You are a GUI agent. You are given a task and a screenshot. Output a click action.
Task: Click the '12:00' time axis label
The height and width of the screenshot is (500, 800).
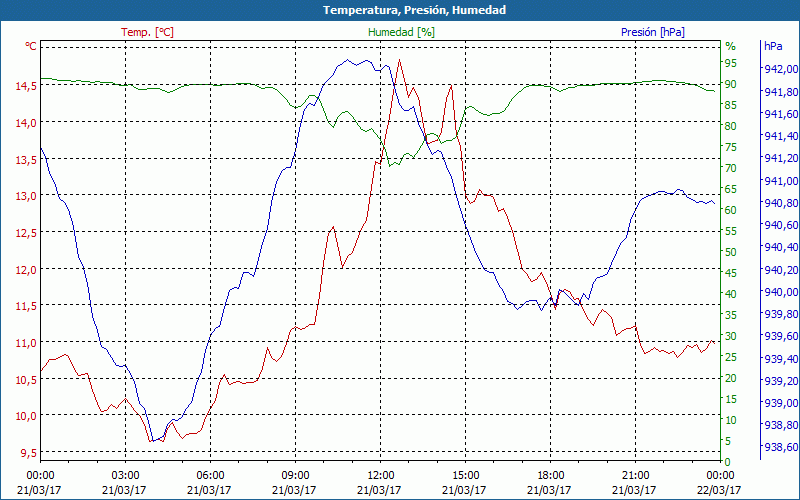pyautogui.click(x=380, y=477)
